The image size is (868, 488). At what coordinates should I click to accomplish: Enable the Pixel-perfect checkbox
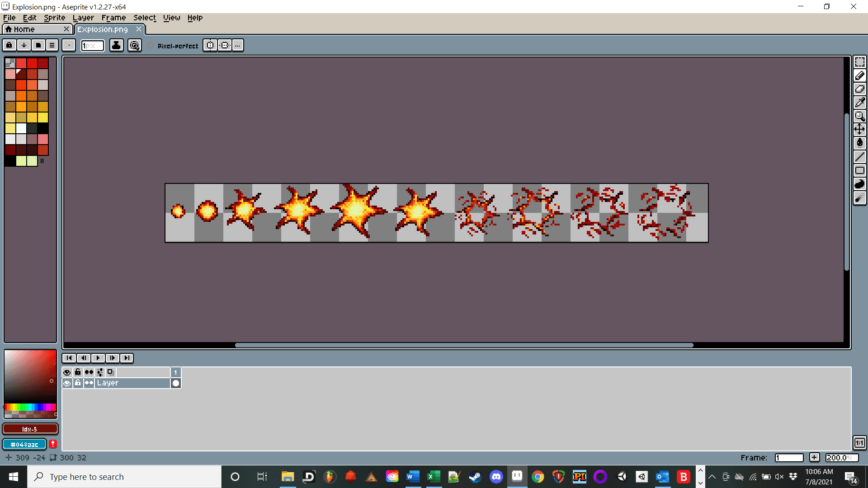tap(151, 46)
